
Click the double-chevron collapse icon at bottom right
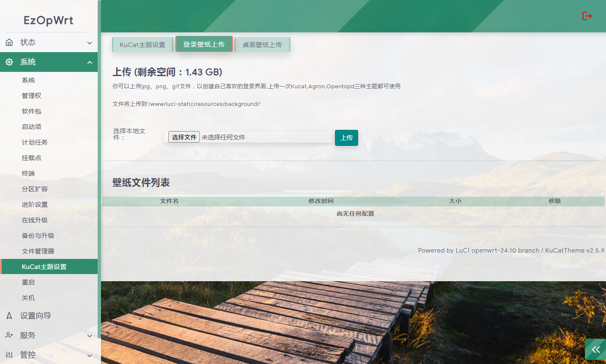[595, 350]
